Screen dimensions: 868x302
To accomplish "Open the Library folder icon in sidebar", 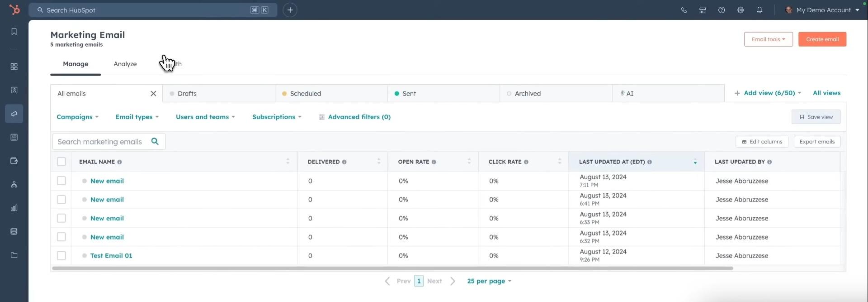I will [14, 255].
